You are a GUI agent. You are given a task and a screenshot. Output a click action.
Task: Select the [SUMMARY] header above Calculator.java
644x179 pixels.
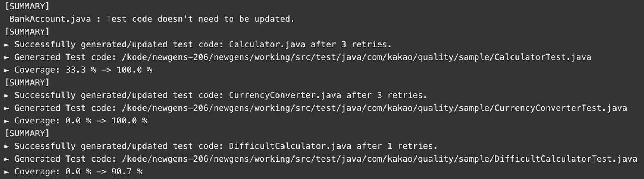coord(27,32)
